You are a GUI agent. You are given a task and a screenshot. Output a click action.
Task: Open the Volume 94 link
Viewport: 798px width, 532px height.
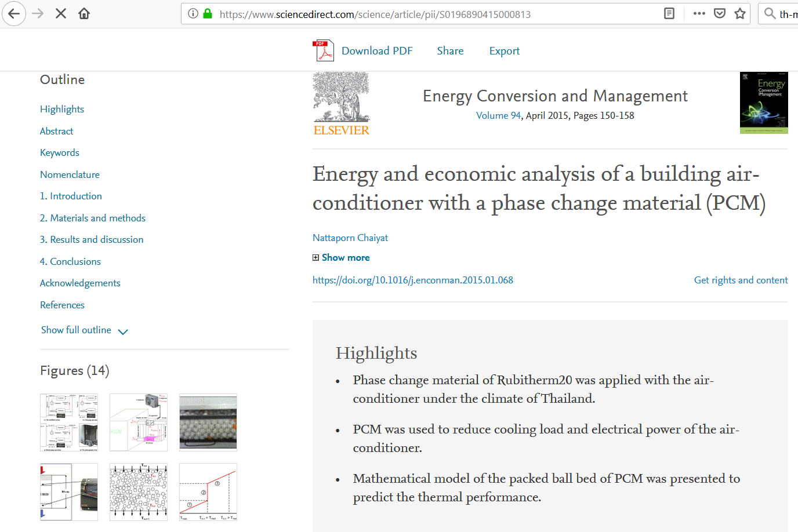pos(498,115)
